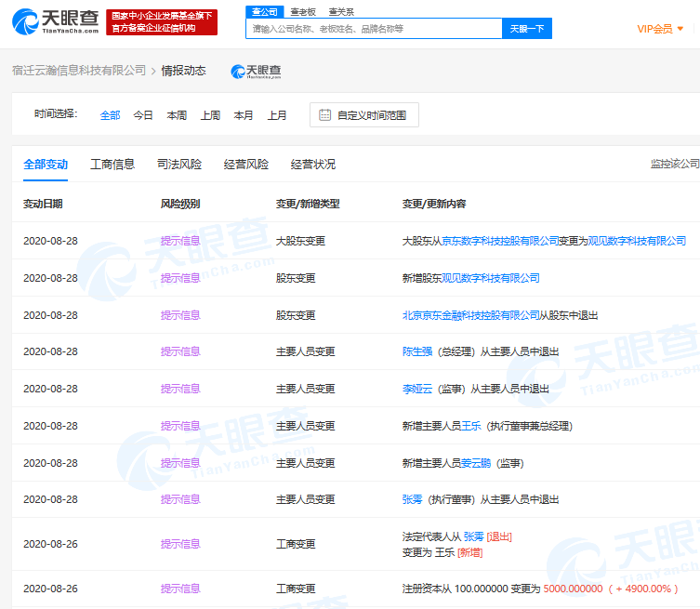Click the red official-record banner

coord(162,22)
